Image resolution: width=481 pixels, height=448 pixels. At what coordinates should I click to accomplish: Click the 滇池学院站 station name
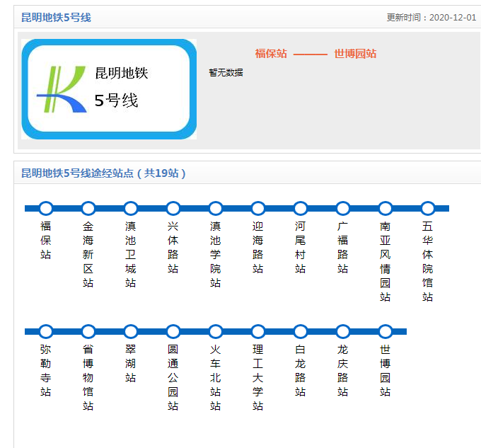pyautogui.click(x=215, y=254)
